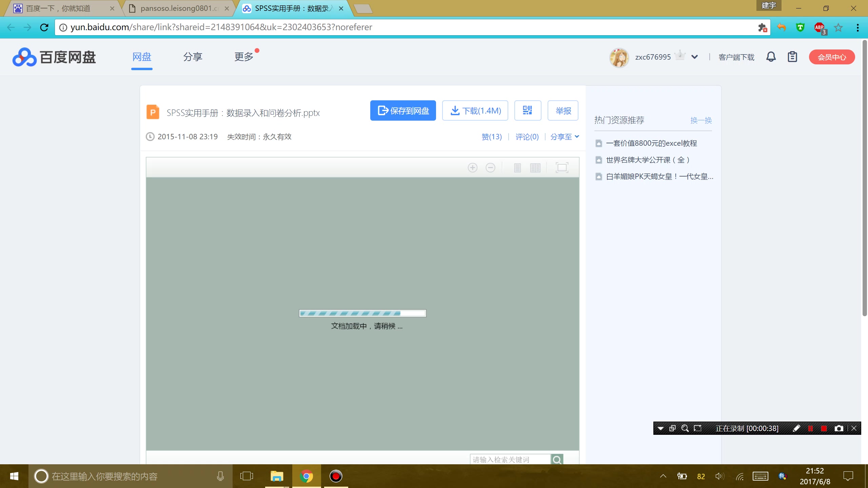Expand the zxc676995 account dropdown
This screenshot has height=488, width=868.
[694, 57]
